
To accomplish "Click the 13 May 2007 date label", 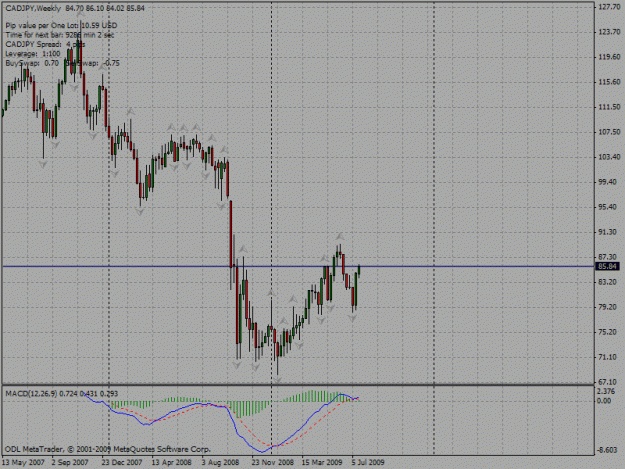I will (x=23, y=463).
